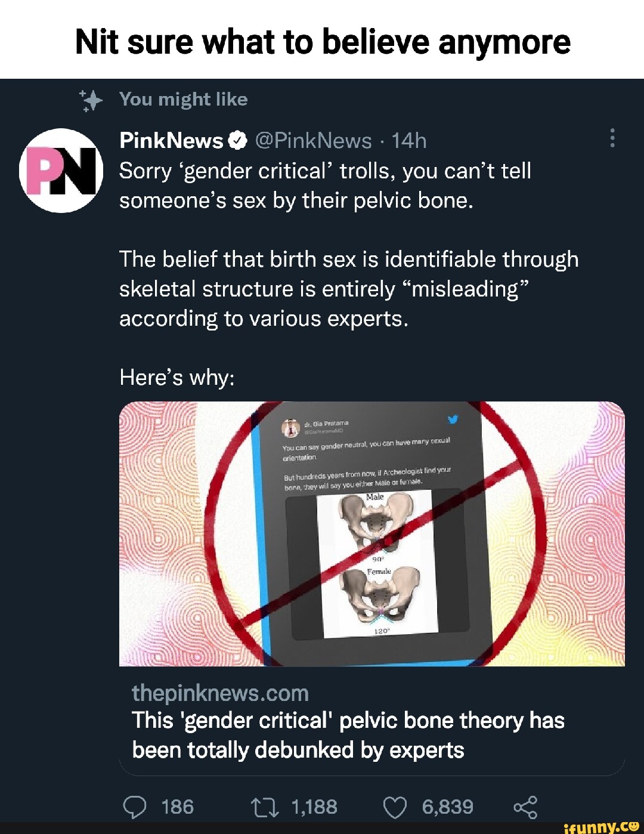Open the three-dot more options menu
This screenshot has width=644, height=834.
point(612,138)
